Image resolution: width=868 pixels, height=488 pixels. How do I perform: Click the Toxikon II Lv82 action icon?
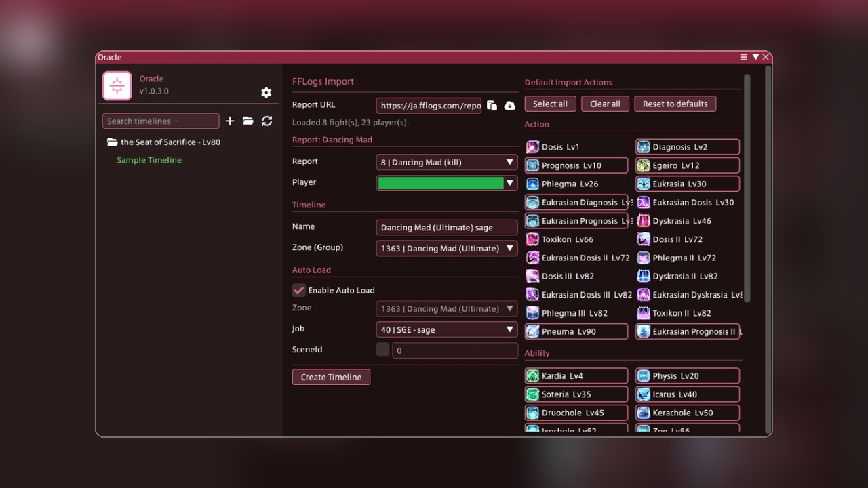pos(644,313)
